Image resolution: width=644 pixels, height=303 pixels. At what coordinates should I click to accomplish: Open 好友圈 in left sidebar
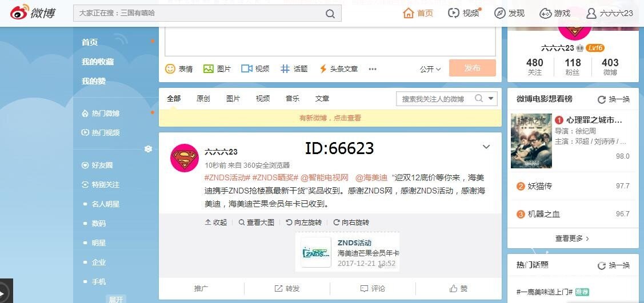click(97, 165)
